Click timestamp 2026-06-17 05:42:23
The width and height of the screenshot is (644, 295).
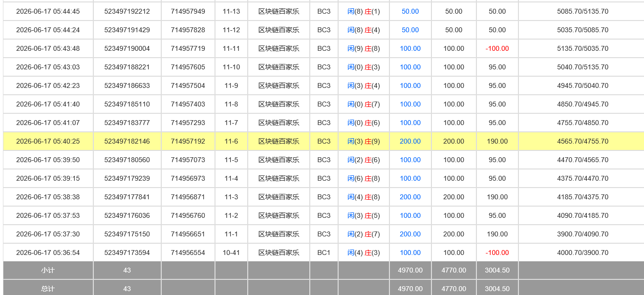48,85
